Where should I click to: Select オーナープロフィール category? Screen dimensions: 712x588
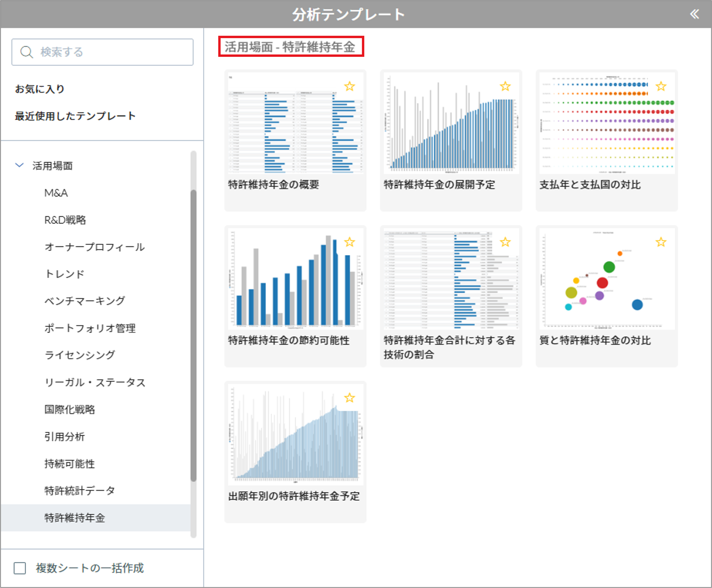[95, 247]
